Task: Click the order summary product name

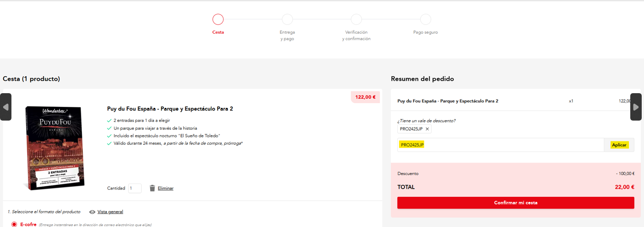Action: [448, 101]
